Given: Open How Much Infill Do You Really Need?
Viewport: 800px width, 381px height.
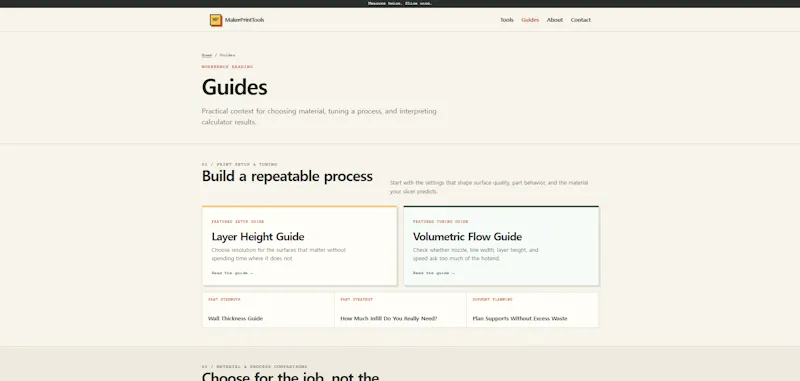Looking at the screenshot, I should point(400,310).
